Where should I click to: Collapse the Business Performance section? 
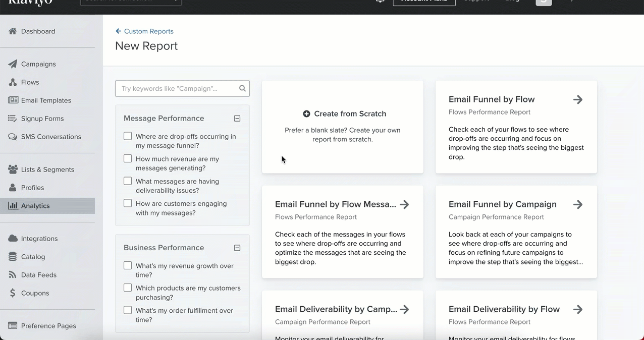tap(237, 248)
